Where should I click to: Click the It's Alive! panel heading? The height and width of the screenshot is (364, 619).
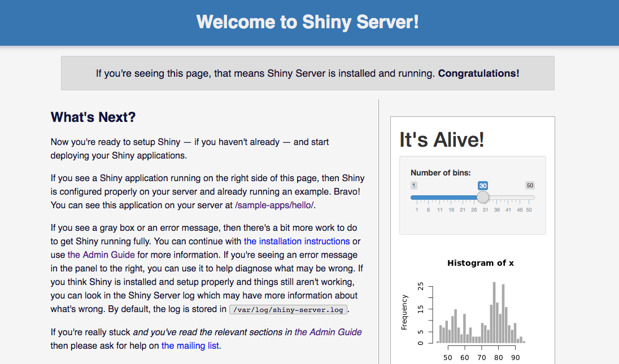441,139
